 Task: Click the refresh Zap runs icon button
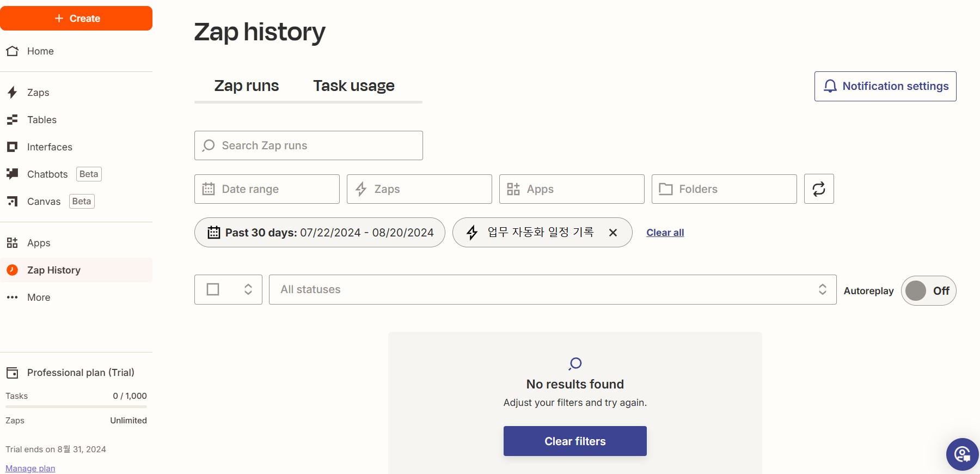pyautogui.click(x=819, y=189)
